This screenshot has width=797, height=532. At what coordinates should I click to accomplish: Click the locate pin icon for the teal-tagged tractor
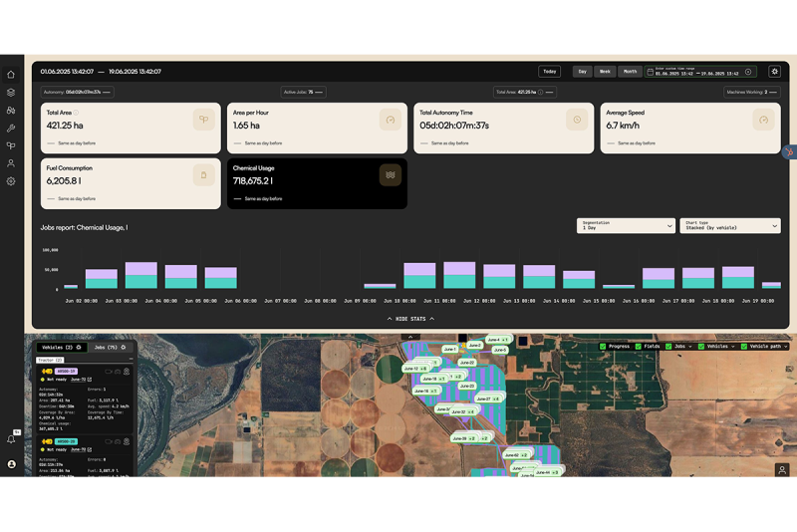pyautogui.click(x=127, y=441)
